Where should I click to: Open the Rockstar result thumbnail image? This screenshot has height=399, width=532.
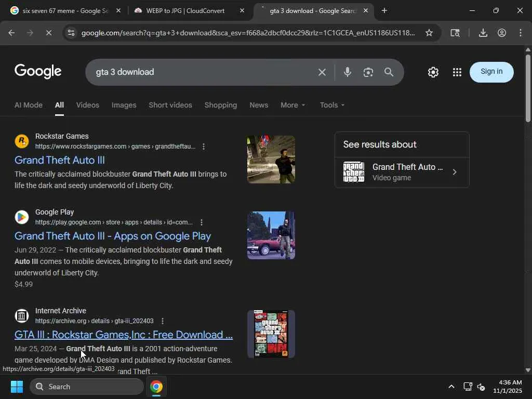(271, 159)
